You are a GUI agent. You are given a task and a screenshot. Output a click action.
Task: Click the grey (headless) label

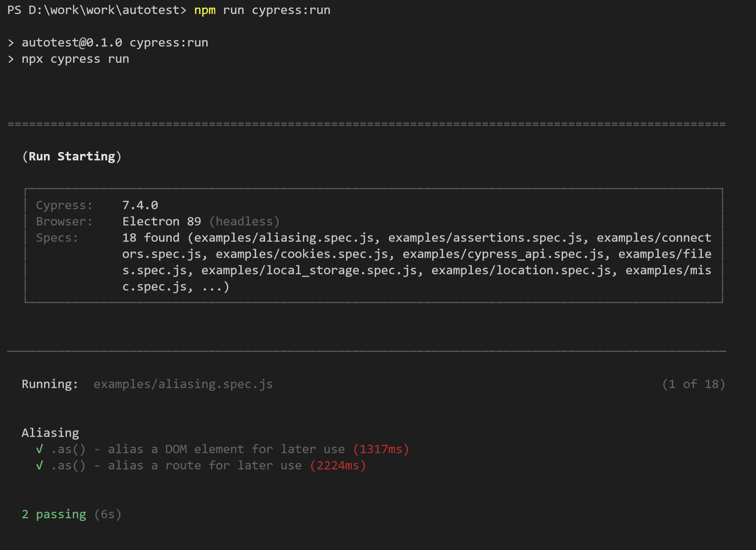click(x=244, y=221)
